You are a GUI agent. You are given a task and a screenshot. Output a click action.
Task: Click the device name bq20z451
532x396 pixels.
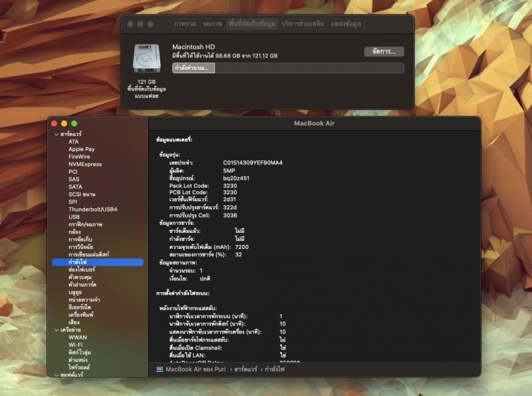pyautogui.click(x=236, y=178)
